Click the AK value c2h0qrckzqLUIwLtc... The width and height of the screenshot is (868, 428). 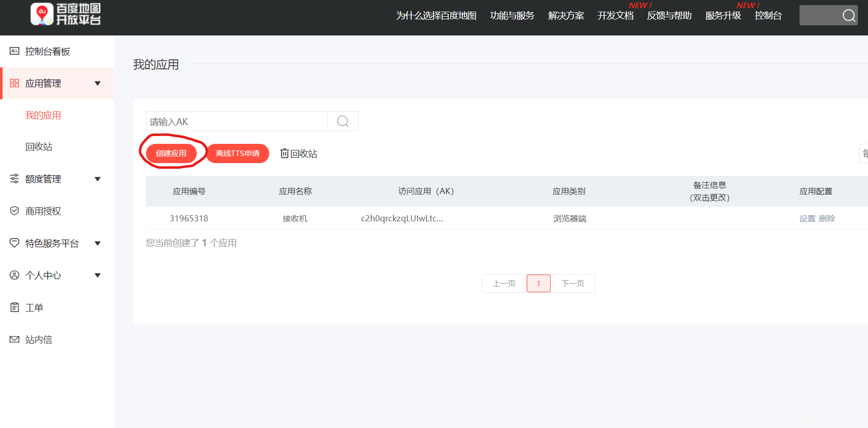click(402, 218)
